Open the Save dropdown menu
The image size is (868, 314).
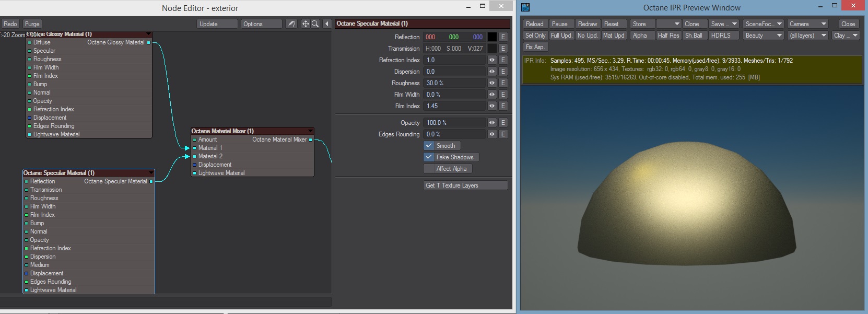pos(724,24)
